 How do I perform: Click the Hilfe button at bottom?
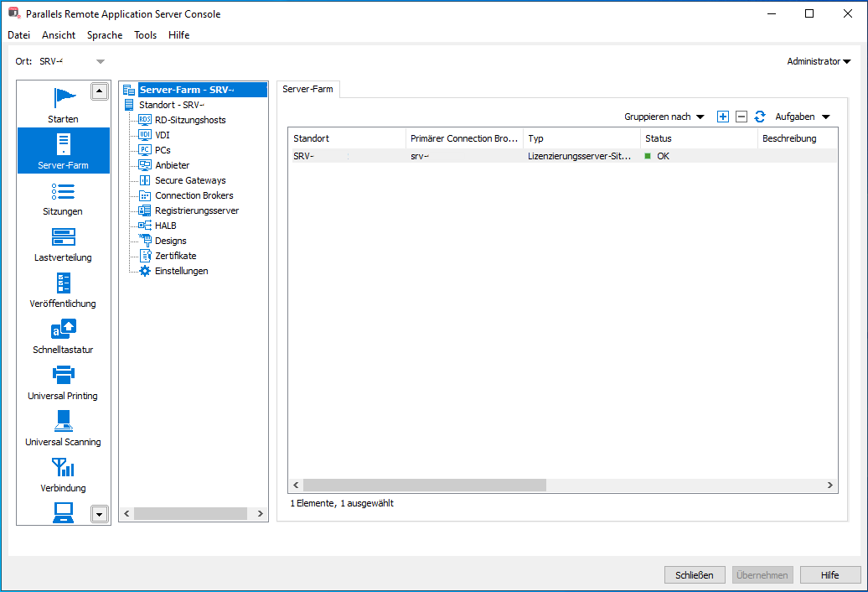tap(829, 575)
